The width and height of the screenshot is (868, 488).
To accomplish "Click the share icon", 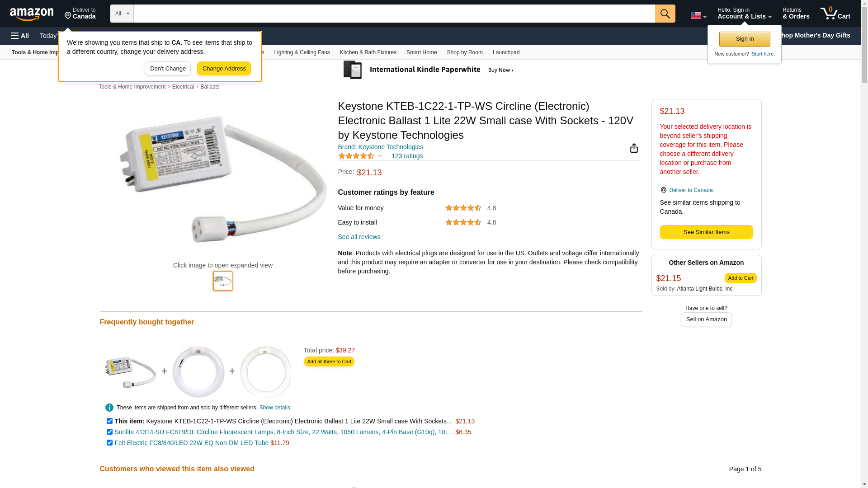I will tap(634, 148).
